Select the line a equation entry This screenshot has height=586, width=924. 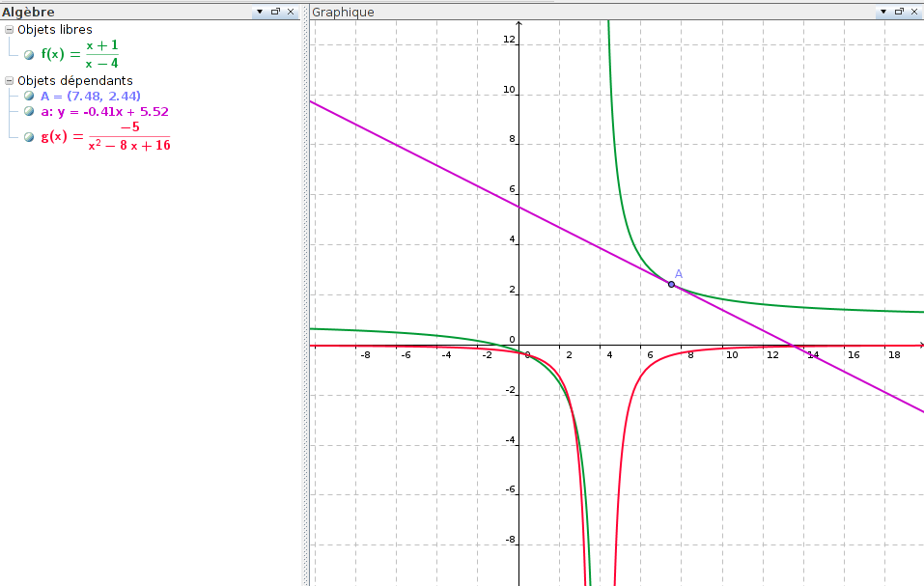[x=104, y=111]
